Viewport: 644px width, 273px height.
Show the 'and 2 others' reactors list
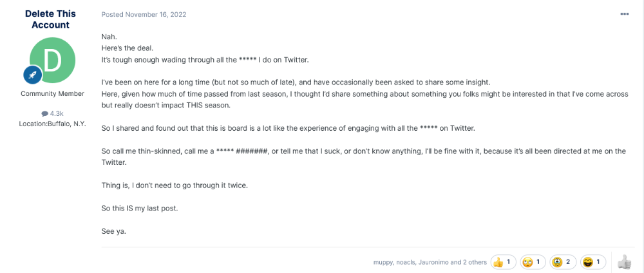469,262
